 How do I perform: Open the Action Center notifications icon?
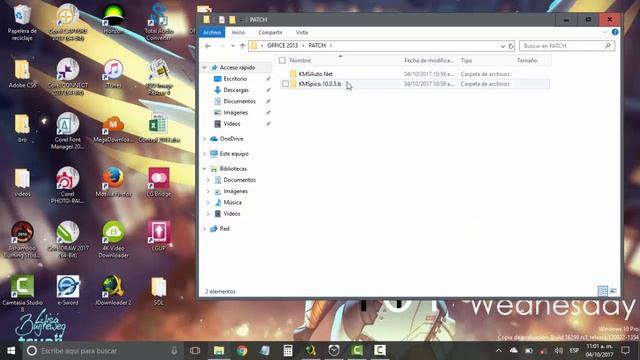[x=625, y=351]
